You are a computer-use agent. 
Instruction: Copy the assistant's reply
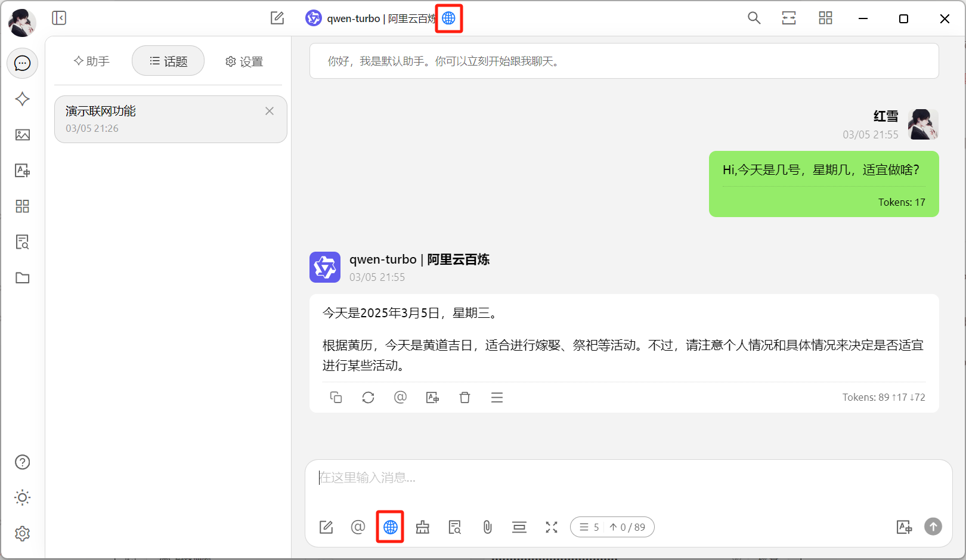pyautogui.click(x=336, y=397)
